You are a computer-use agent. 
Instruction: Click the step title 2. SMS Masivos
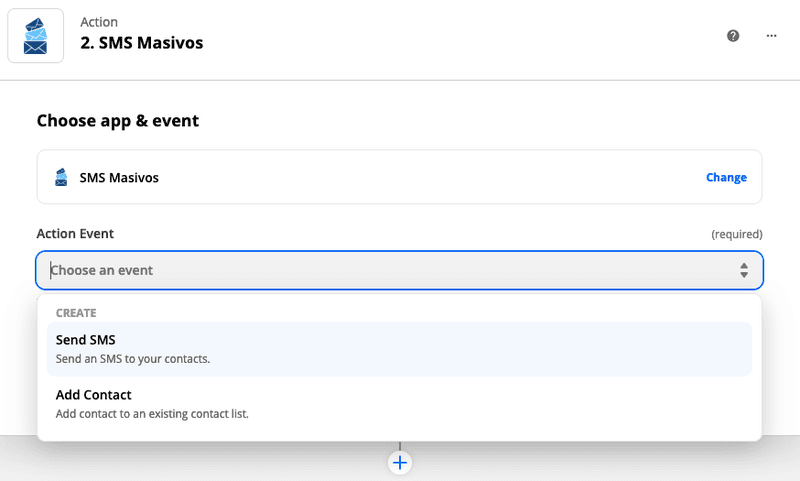tap(141, 43)
